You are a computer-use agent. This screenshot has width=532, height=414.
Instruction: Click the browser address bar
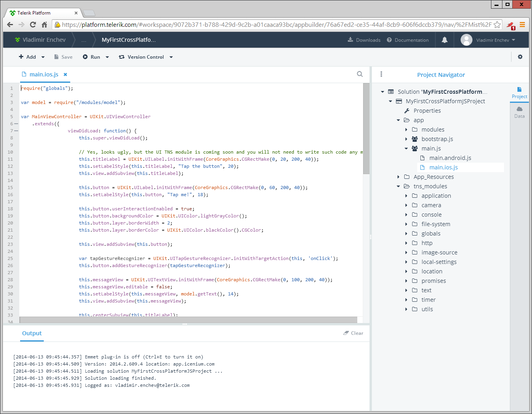coord(277,24)
